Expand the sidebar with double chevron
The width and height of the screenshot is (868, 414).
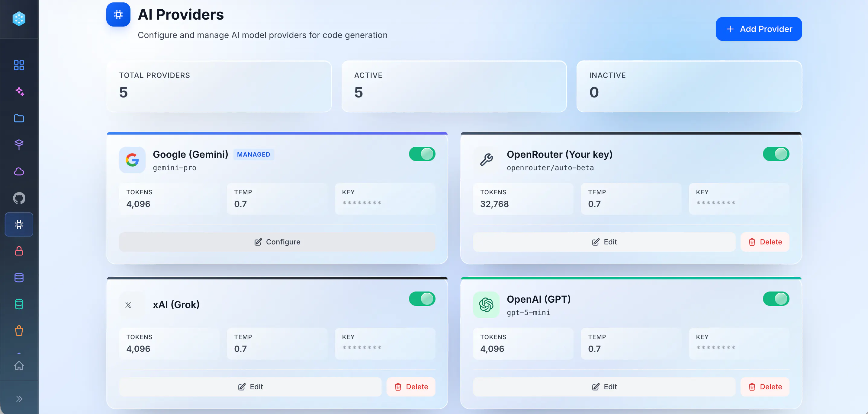pyautogui.click(x=19, y=399)
